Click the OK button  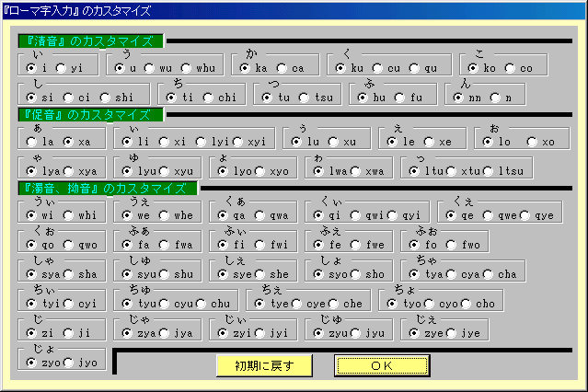(x=382, y=365)
